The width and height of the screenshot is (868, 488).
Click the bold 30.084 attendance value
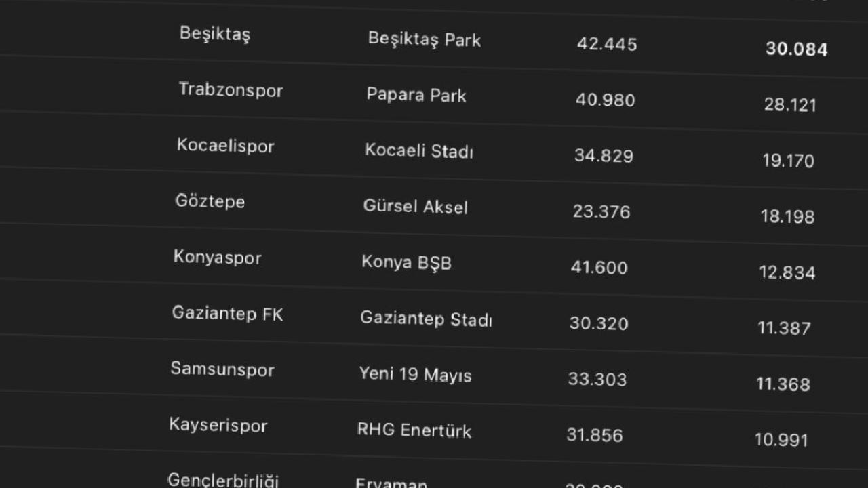pos(796,49)
